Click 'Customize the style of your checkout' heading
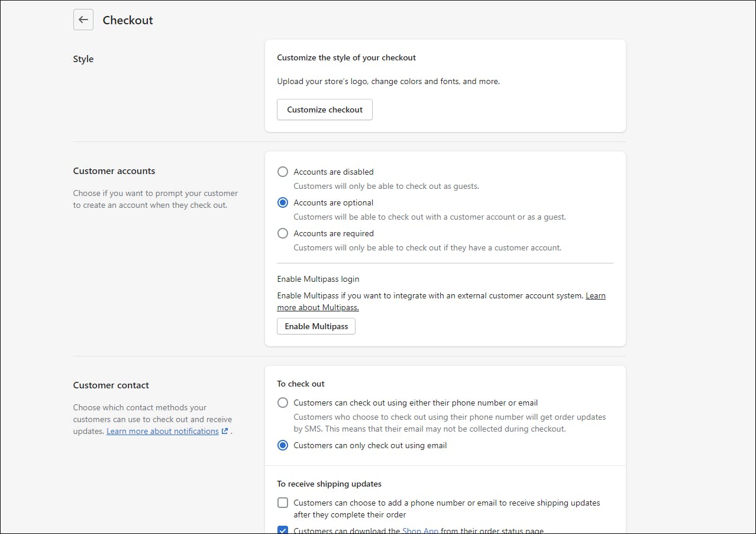Screen dimensions: 756x534 pos(347,58)
